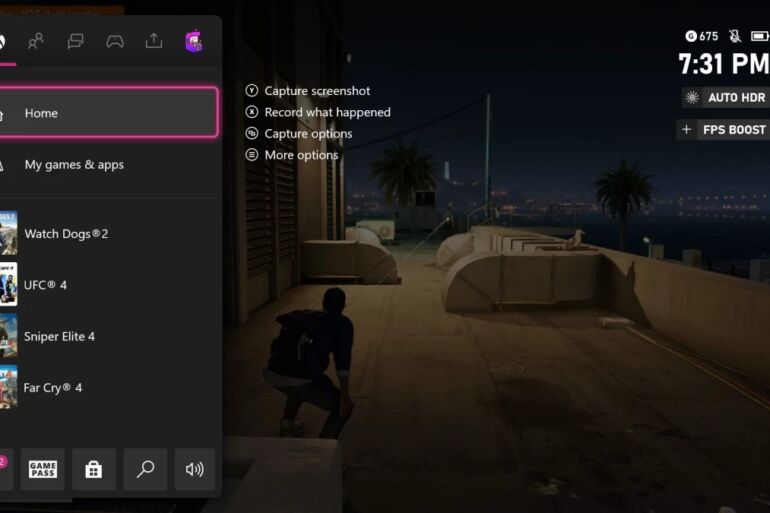Launch UFC 4 from the list

tap(108, 285)
